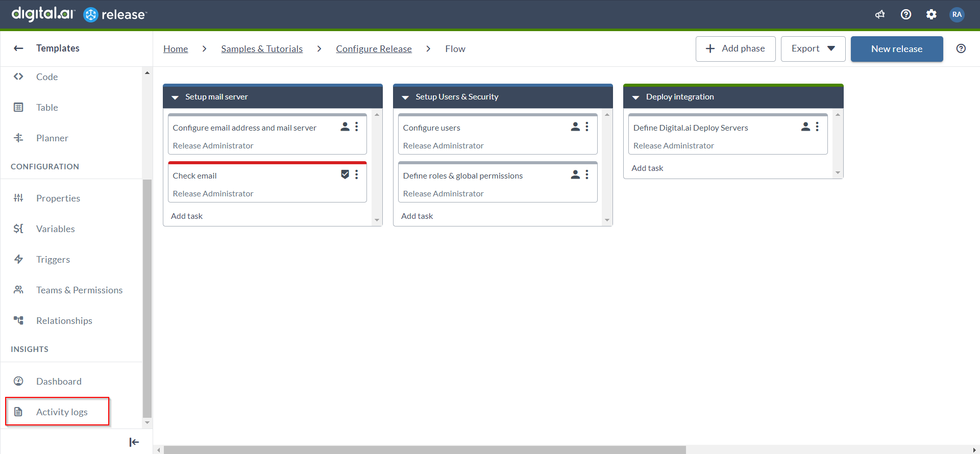The image size is (980, 454).
Task: Click the Add phase button
Action: point(736,48)
